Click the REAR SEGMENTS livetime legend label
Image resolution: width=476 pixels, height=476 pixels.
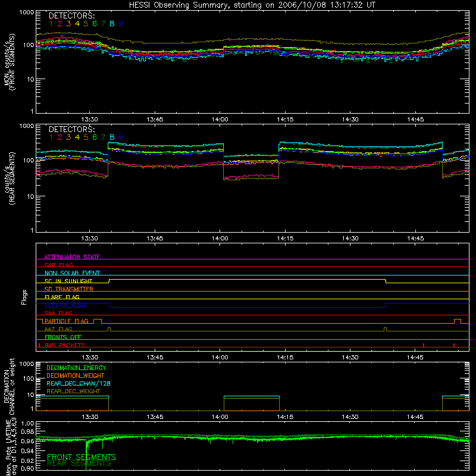[x=79, y=464]
